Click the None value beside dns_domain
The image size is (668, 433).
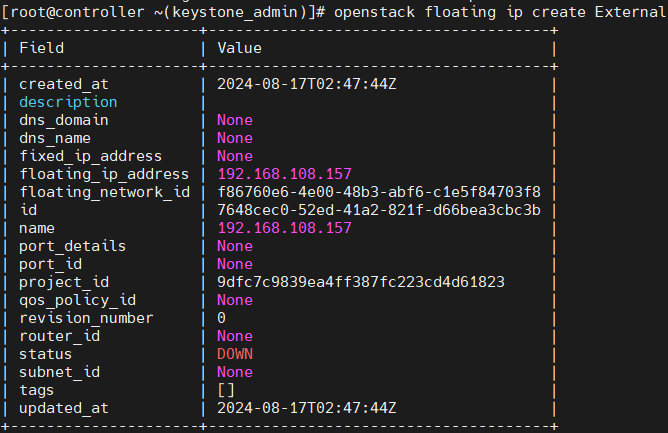coord(235,120)
